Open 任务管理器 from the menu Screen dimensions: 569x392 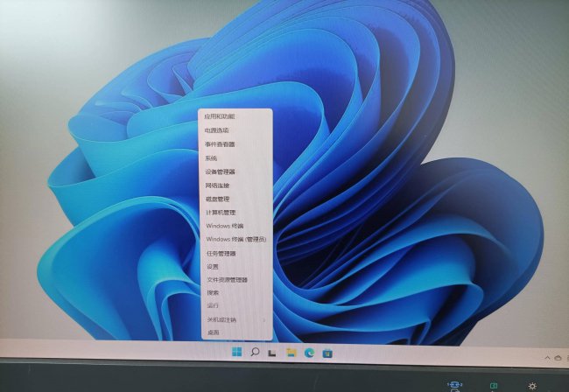pyautogui.click(x=236, y=254)
